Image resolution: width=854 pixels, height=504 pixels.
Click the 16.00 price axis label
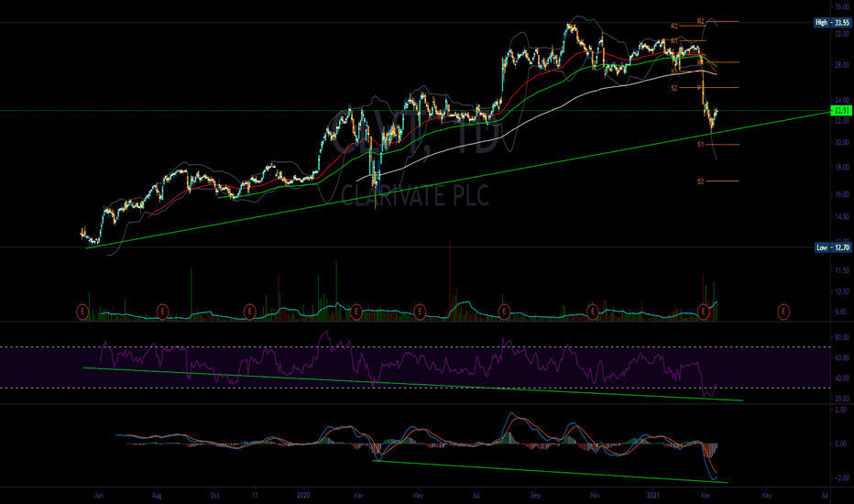point(842,194)
